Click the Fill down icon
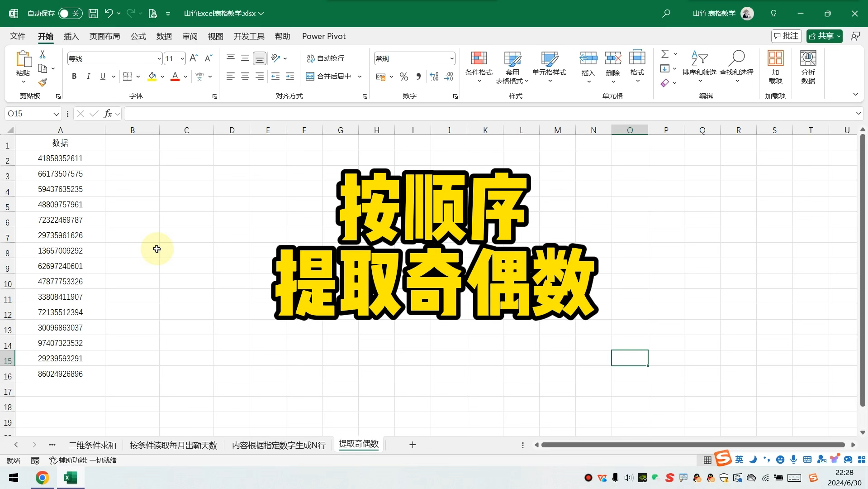Viewport: 868px width, 489px height. [x=665, y=68]
